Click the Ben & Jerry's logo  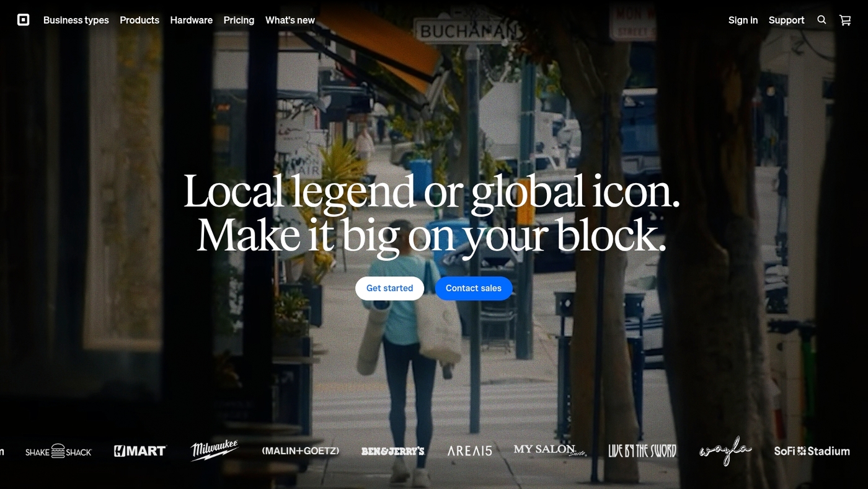[393, 451]
